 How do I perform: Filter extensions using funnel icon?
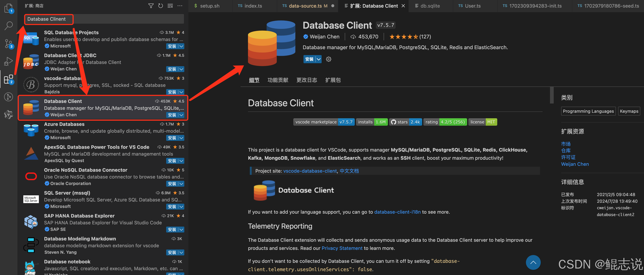coord(151,6)
